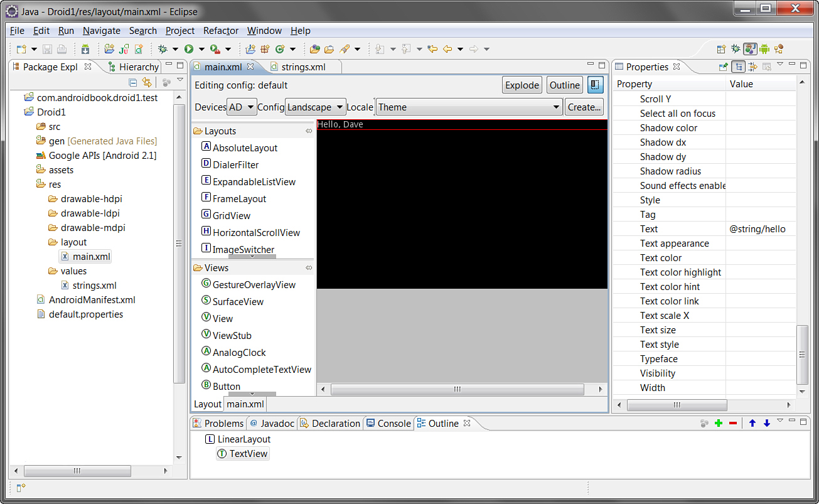Click the Outline button in layout editor
819x504 pixels.
[x=565, y=85]
